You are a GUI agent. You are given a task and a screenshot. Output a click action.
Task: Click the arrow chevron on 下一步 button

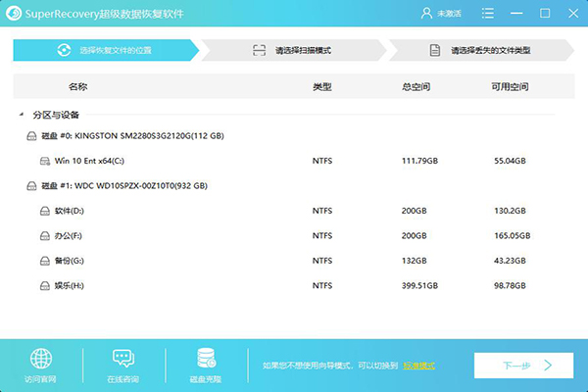click(x=548, y=366)
